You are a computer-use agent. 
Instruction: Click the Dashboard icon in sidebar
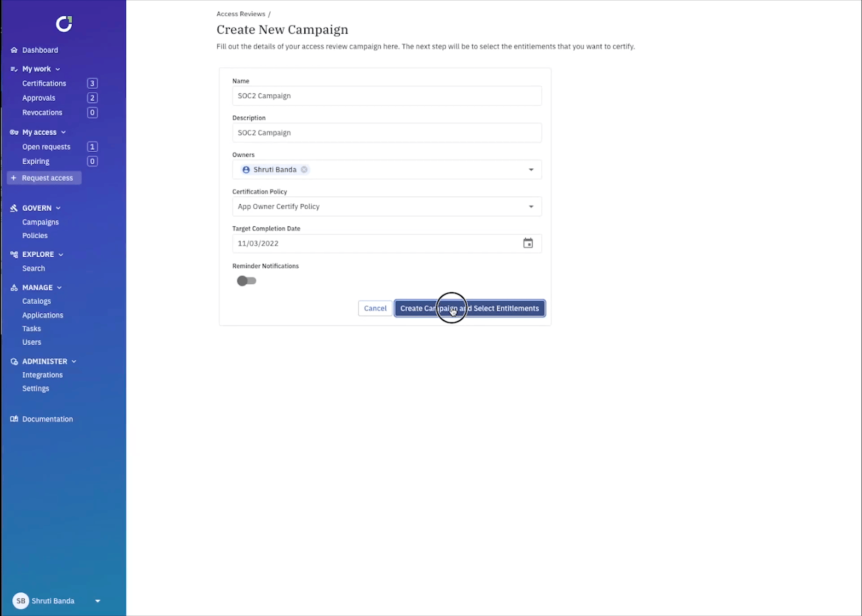[14, 50]
